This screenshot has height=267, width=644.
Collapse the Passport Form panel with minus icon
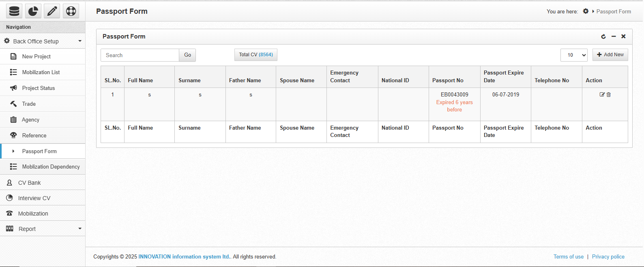(x=614, y=36)
